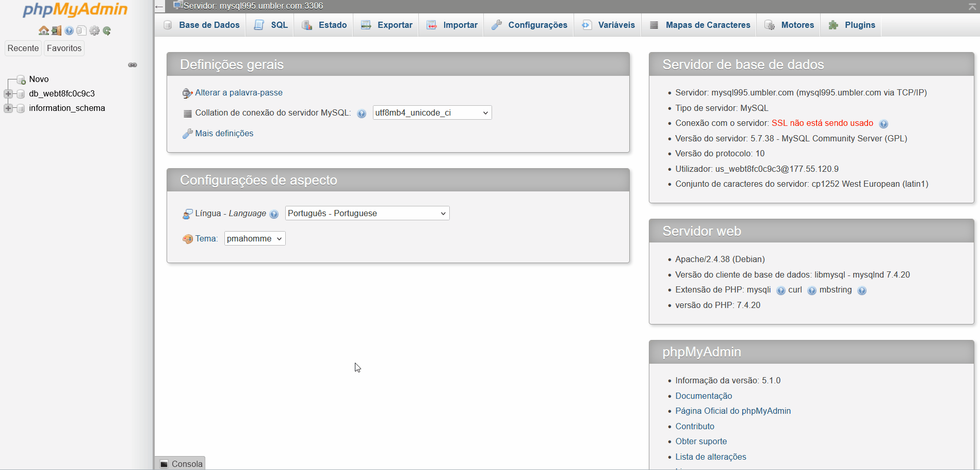Click help icon after mbstring extension
This screenshot has width=980, height=470.
tap(862, 290)
